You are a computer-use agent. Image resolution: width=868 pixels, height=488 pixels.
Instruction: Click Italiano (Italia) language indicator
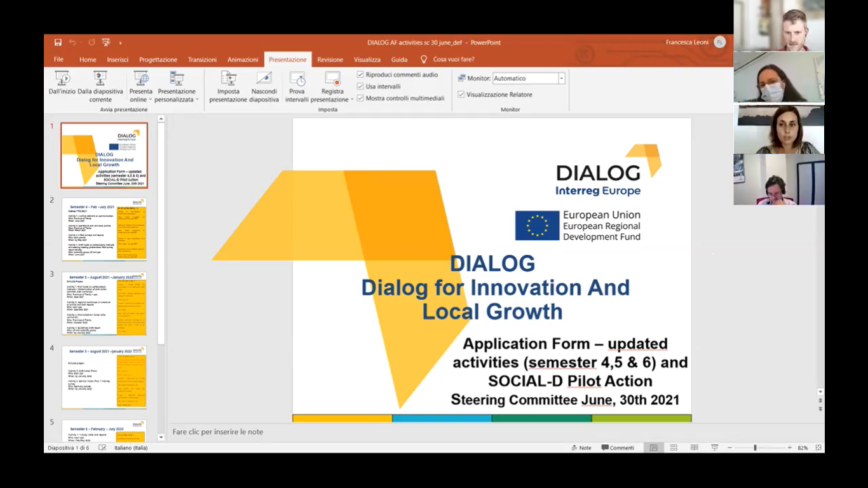point(131,448)
